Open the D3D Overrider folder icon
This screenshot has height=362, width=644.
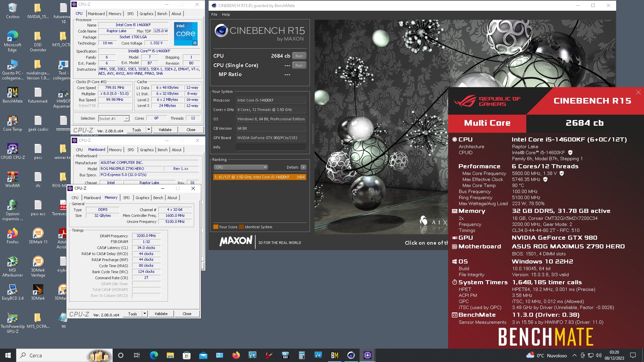coord(38,41)
